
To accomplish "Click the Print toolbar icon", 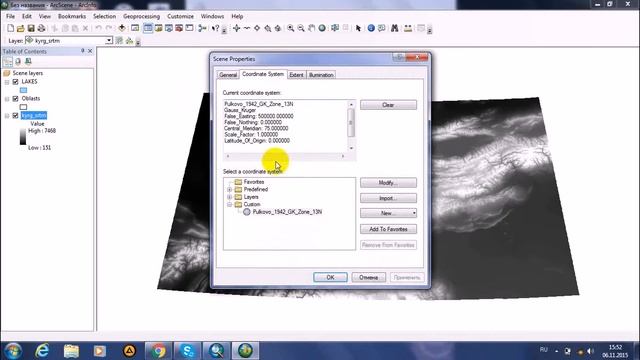I will (x=41, y=28).
